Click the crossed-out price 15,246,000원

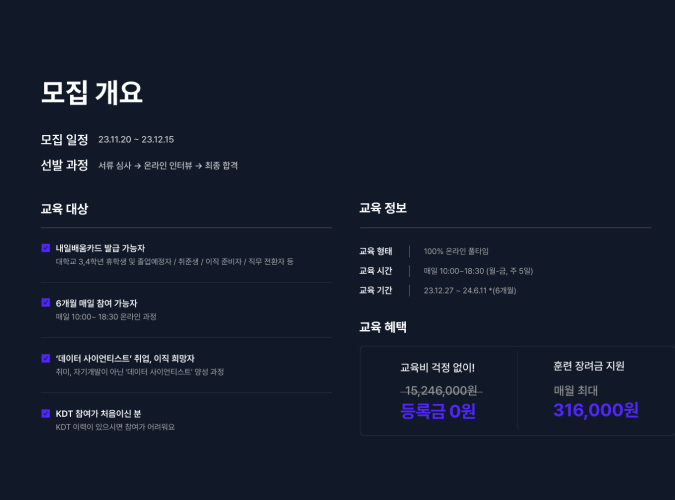click(438, 390)
